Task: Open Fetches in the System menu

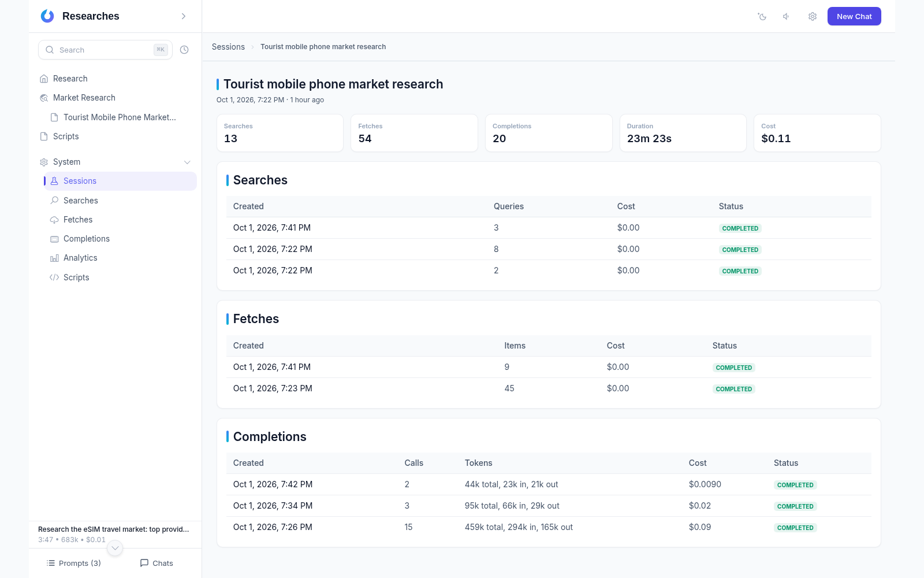Action: pyautogui.click(x=120, y=220)
